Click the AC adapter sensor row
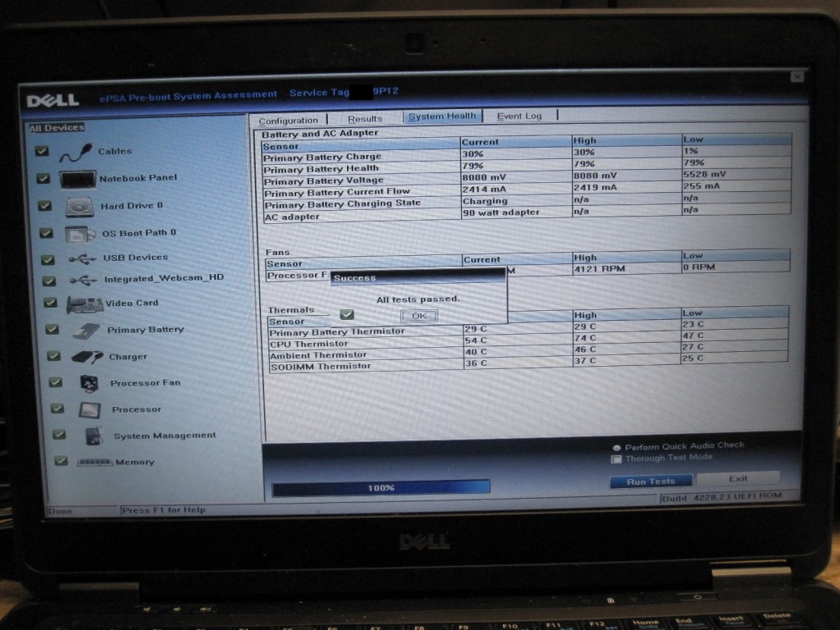 pos(527,214)
